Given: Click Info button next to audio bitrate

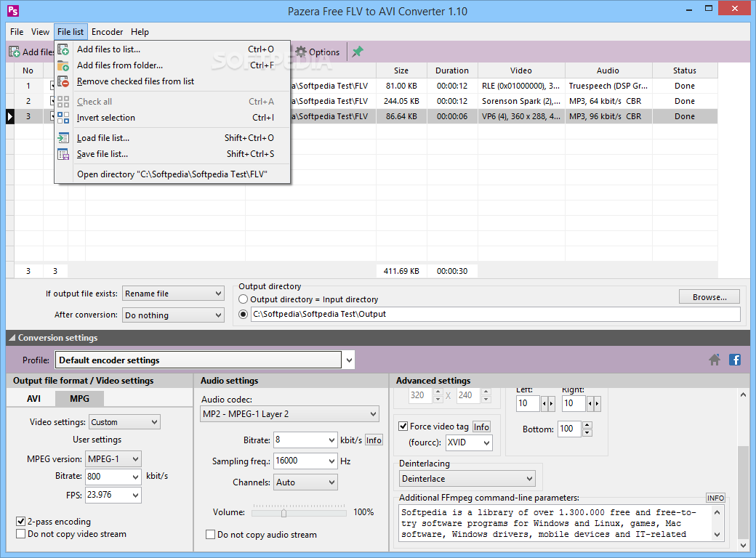Looking at the screenshot, I should [x=374, y=440].
